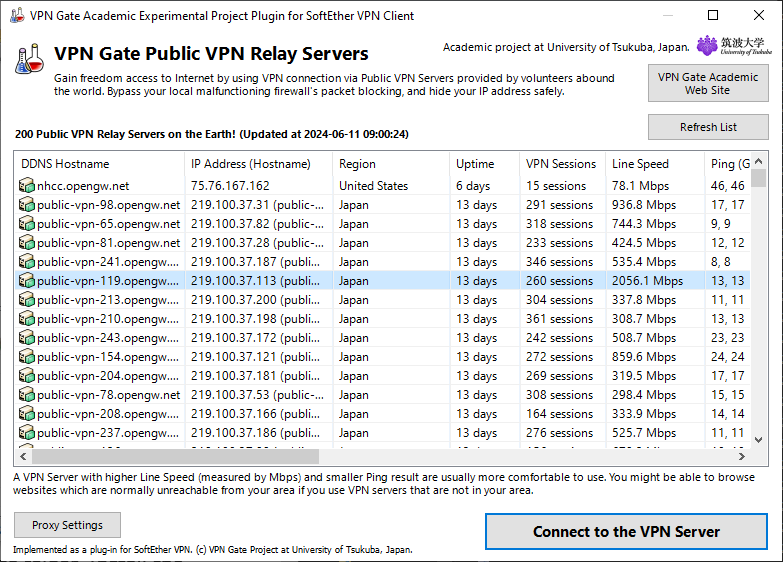Click vertical scrollbar down arrow

(x=759, y=440)
